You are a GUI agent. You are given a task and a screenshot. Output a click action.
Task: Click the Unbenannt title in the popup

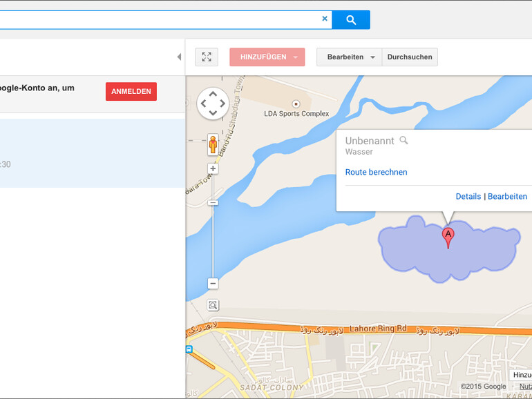370,141
